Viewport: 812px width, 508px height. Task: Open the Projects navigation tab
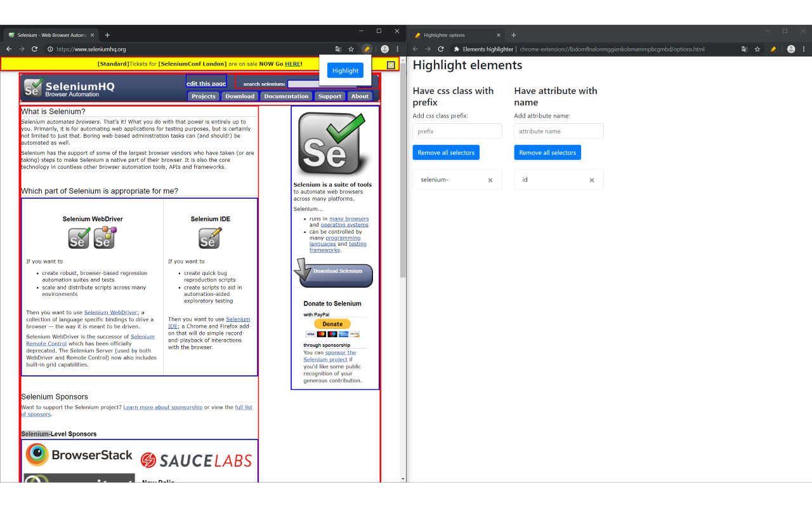tap(204, 97)
